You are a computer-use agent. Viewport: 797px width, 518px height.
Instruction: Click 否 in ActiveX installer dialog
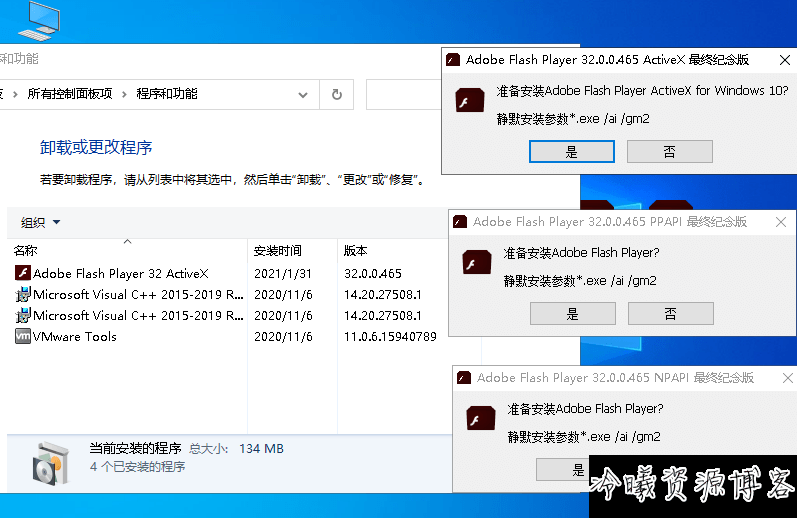pos(669,151)
